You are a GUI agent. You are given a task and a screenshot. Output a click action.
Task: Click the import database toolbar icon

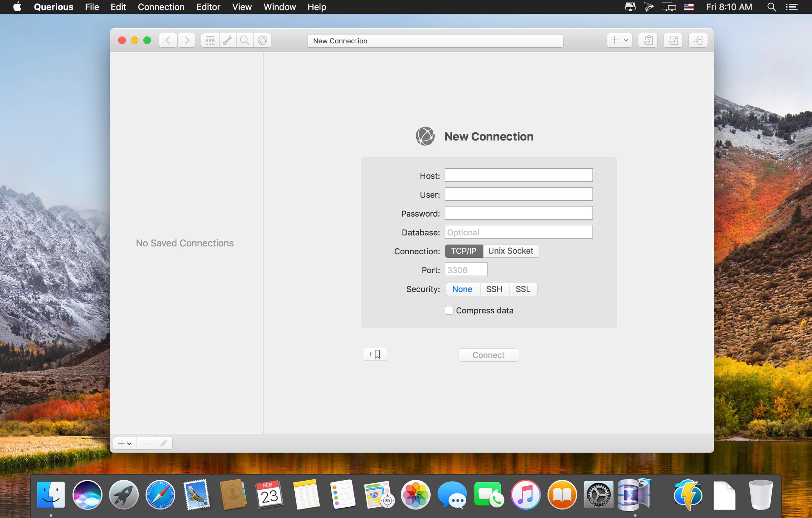[x=673, y=41]
